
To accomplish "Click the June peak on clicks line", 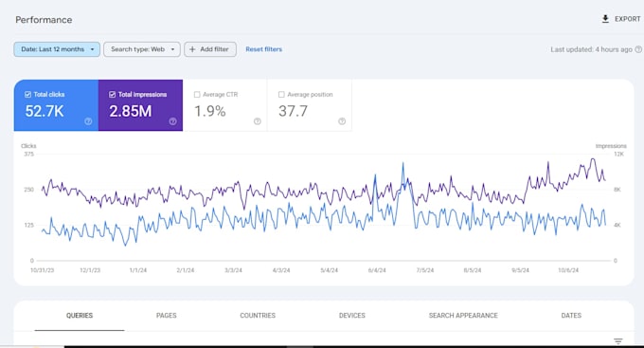I will point(403,164).
